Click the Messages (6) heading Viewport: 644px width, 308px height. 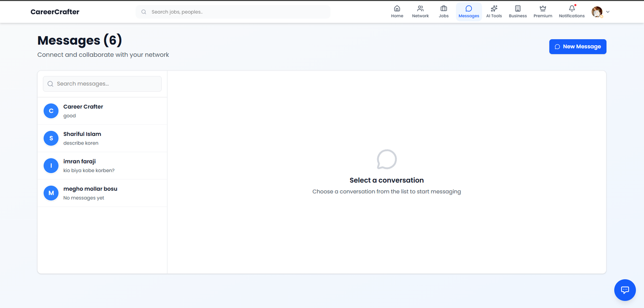(80, 40)
